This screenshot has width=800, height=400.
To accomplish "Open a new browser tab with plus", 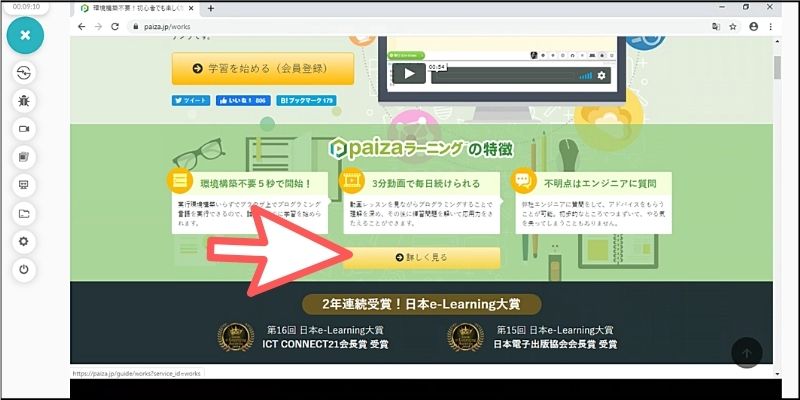I will [211, 8].
